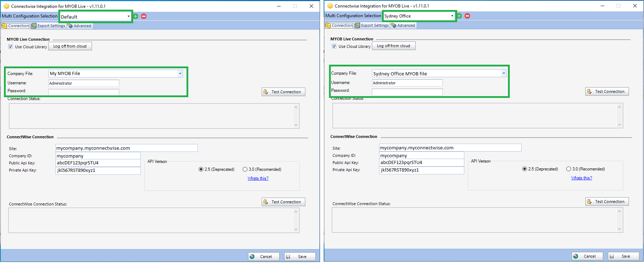Viewport: 644px width, 263px height.
Task: Open the Advanced tab in left window
Action: 79,26
